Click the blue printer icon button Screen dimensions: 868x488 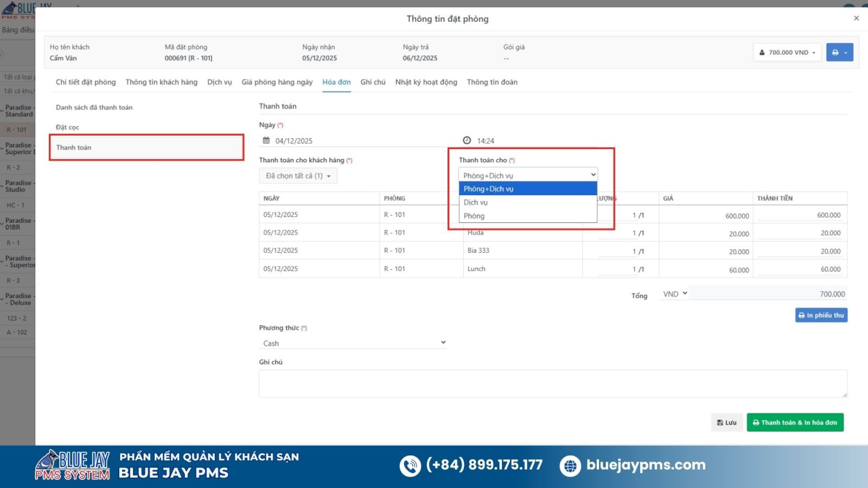pyautogui.click(x=839, y=53)
